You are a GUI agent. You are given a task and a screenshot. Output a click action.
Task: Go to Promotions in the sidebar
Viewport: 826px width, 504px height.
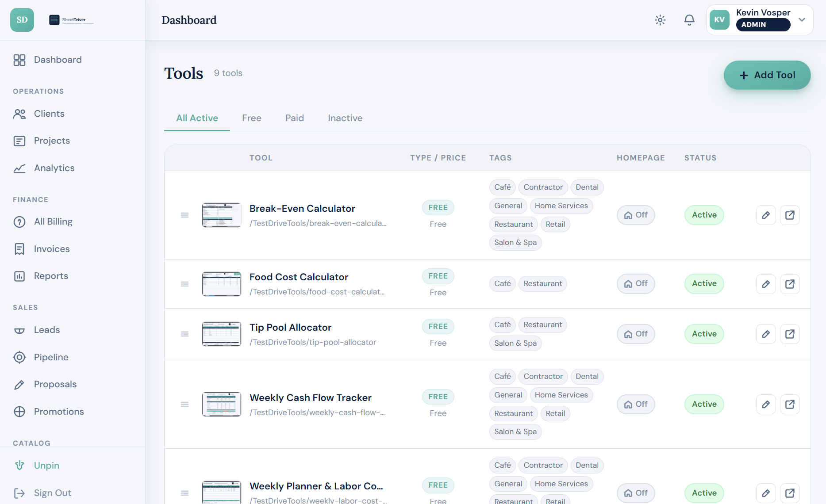73,412
